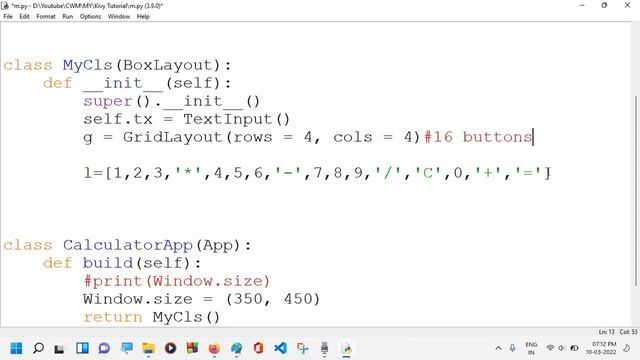The width and height of the screenshot is (640, 360).
Task: Open the Wi-Fi network tray icon
Action: click(550, 348)
